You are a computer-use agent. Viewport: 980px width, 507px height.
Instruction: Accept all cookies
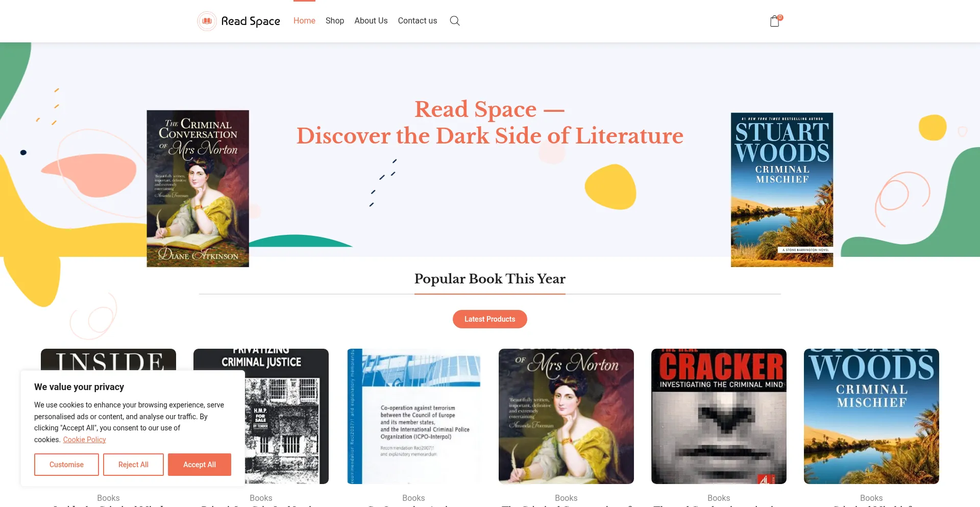pyautogui.click(x=200, y=465)
